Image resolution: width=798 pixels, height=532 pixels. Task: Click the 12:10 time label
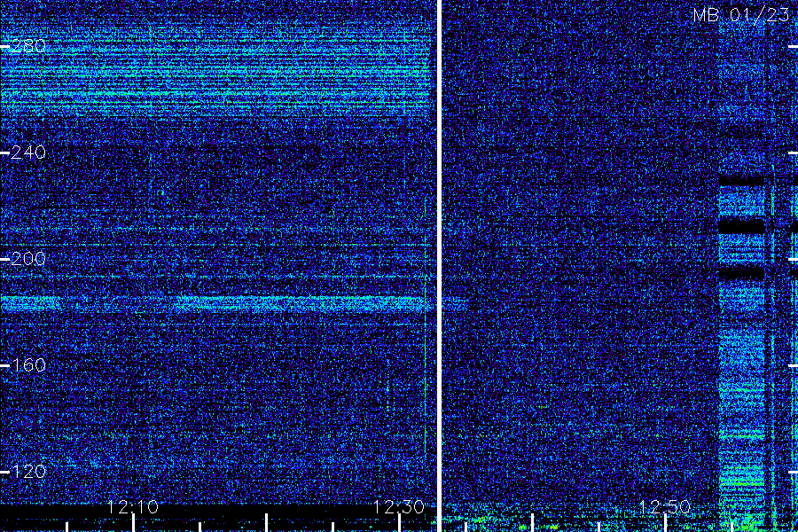point(133,507)
